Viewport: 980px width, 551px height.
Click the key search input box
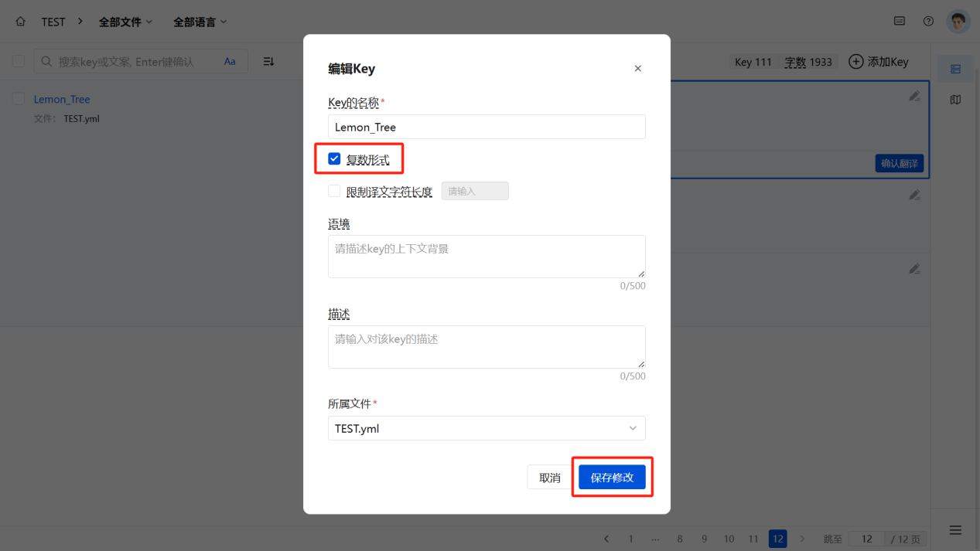point(141,62)
